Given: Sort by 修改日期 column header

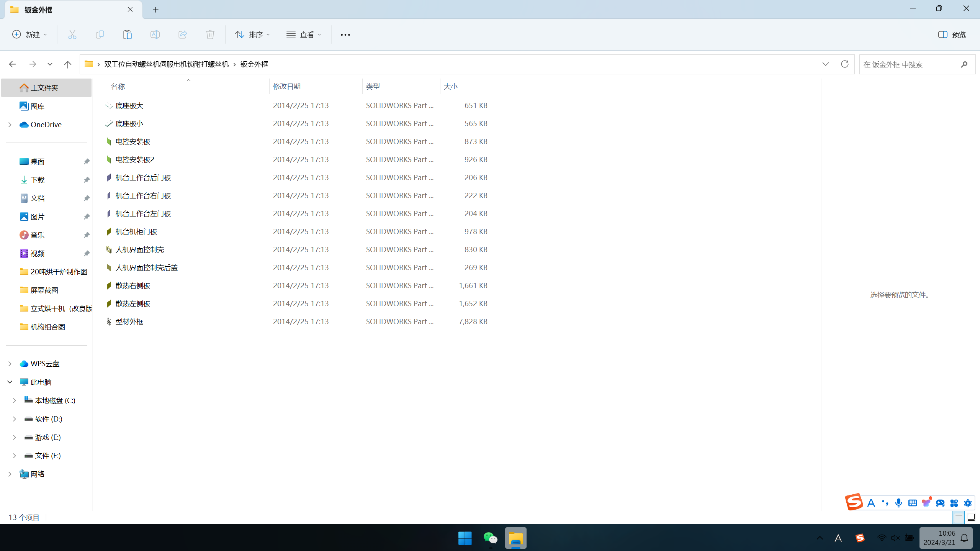Looking at the screenshot, I should [x=286, y=87].
